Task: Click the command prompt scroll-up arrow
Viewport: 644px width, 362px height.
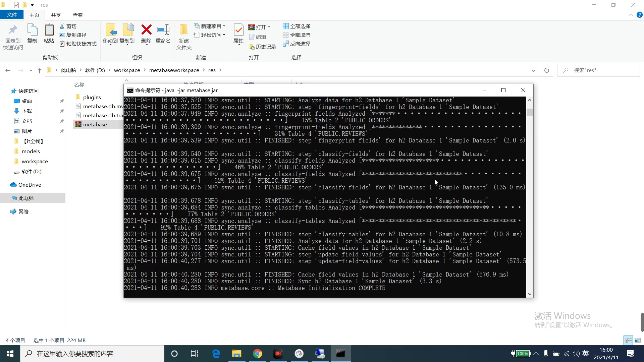Action: point(530,100)
